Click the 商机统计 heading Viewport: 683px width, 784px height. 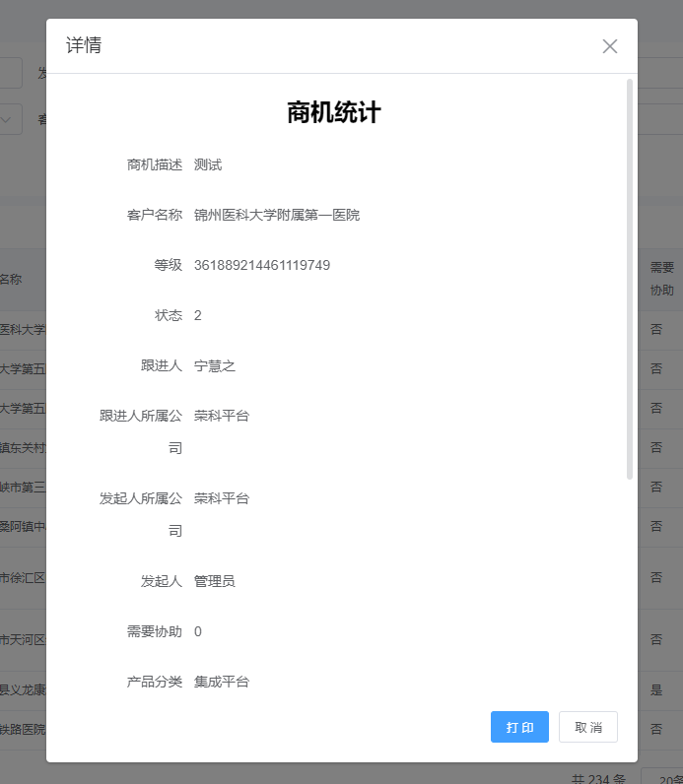(x=333, y=112)
